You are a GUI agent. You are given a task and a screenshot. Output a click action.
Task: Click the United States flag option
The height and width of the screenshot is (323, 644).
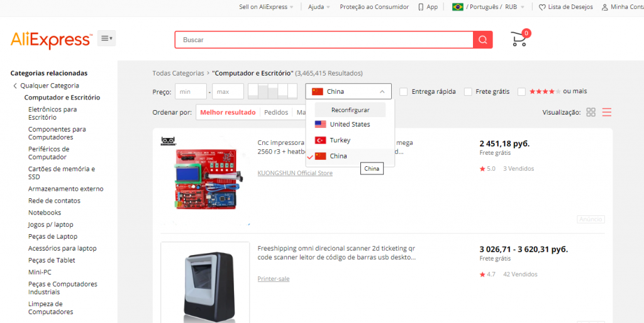tap(320, 124)
